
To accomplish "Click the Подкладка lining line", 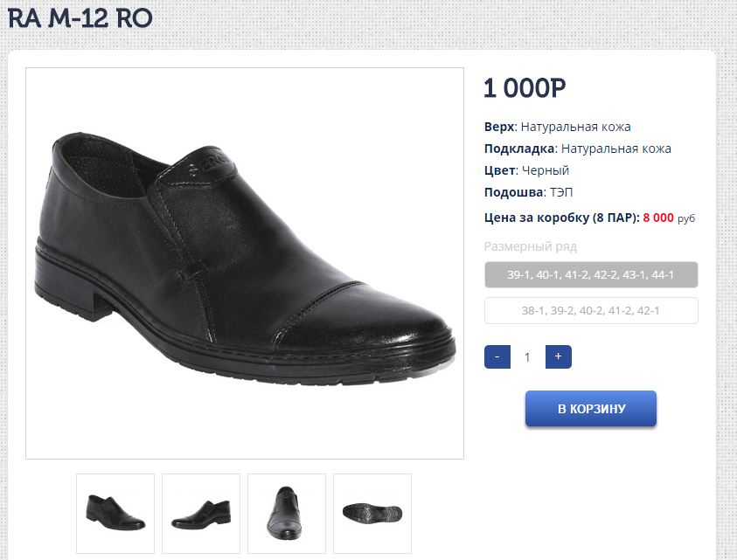I will pyautogui.click(x=577, y=149).
